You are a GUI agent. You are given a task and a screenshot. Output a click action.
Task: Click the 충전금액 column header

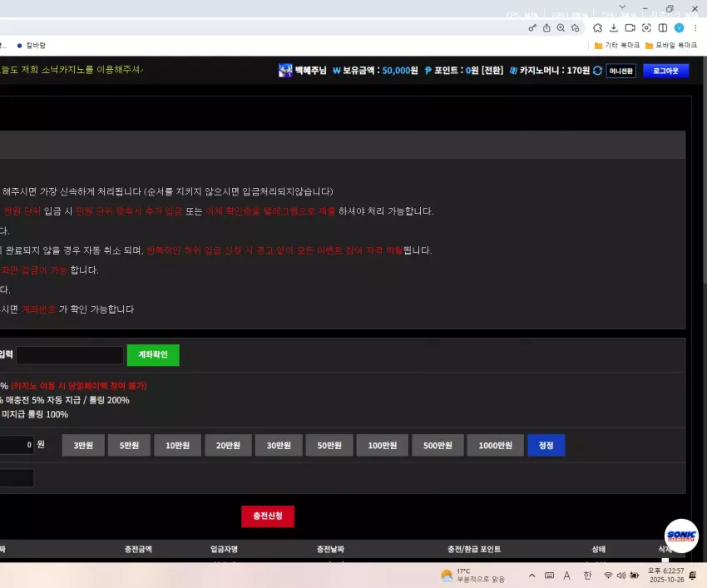pyautogui.click(x=138, y=549)
